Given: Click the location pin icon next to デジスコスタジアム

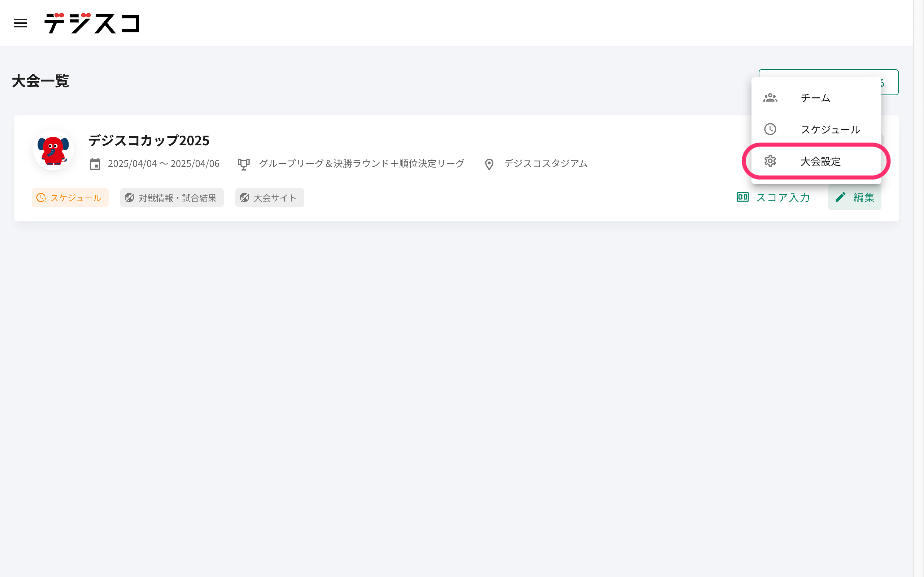Looking at the screenshot, I should pos(489,164).
